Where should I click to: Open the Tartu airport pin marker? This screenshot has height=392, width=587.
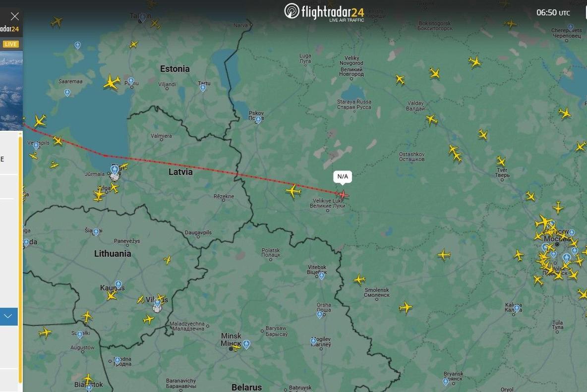203,88
